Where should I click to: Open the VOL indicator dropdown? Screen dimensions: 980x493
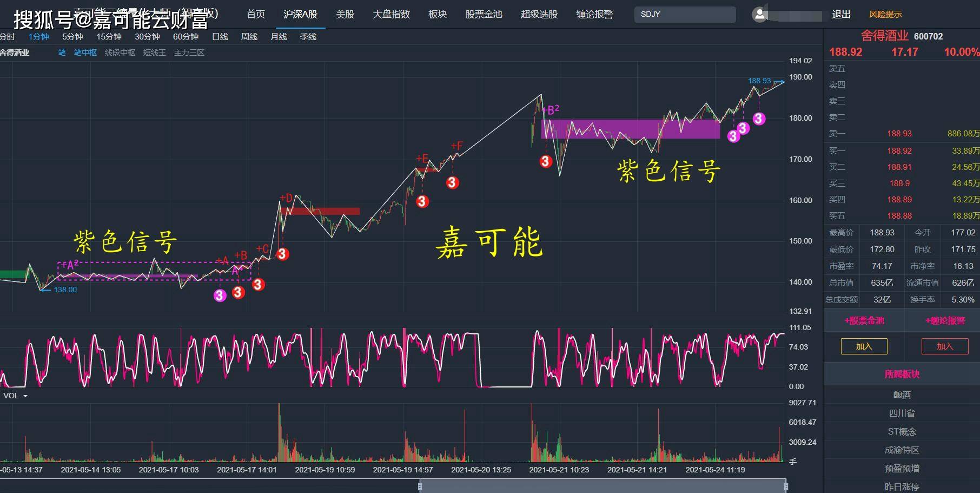pos(15,396)
